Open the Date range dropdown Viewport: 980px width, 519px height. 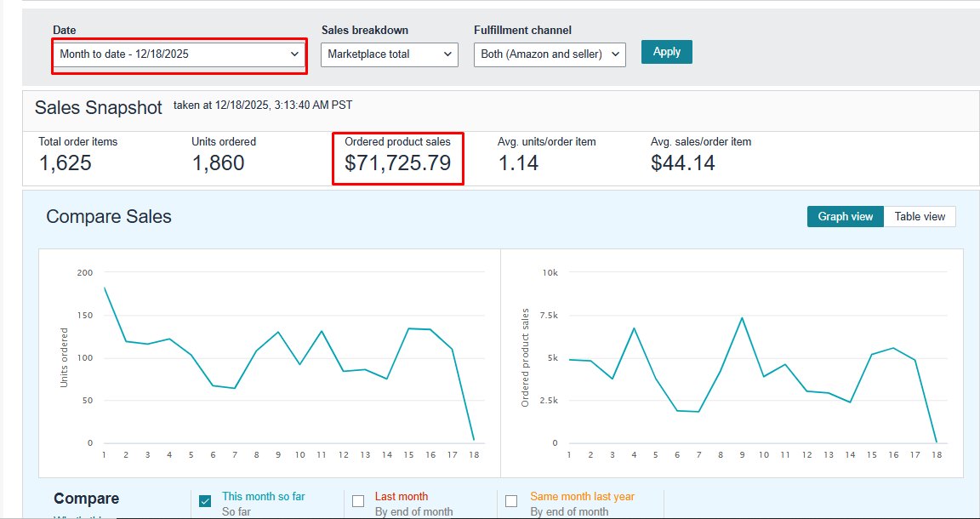pos(179,54)
